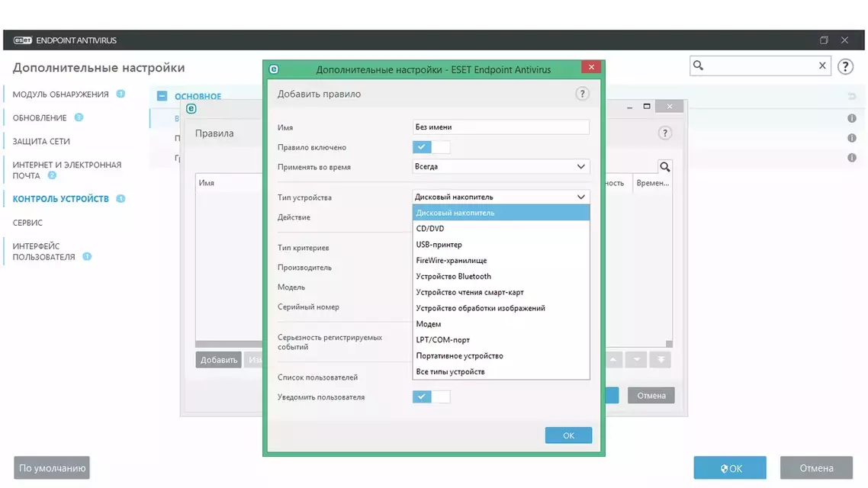868x488 pixels.
Task: Click the help icon beside main search box
Action: (845, 66)
